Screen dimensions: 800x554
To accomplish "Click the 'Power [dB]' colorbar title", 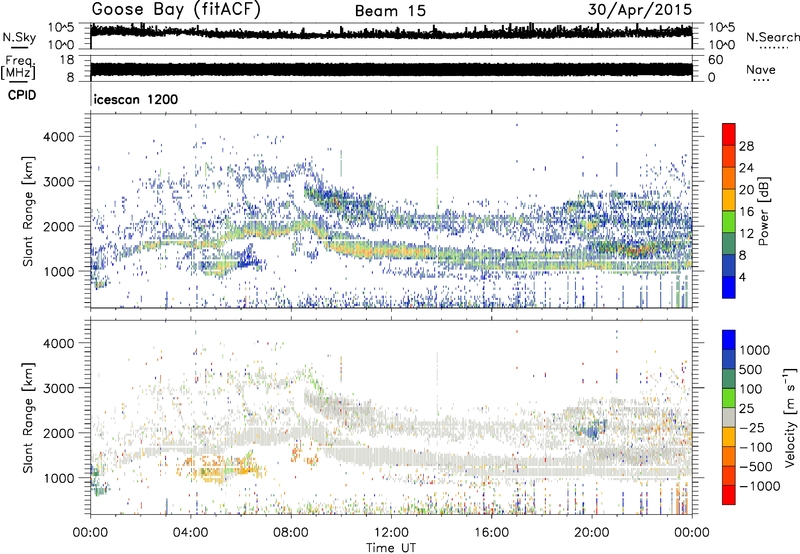I will (763, 211).
